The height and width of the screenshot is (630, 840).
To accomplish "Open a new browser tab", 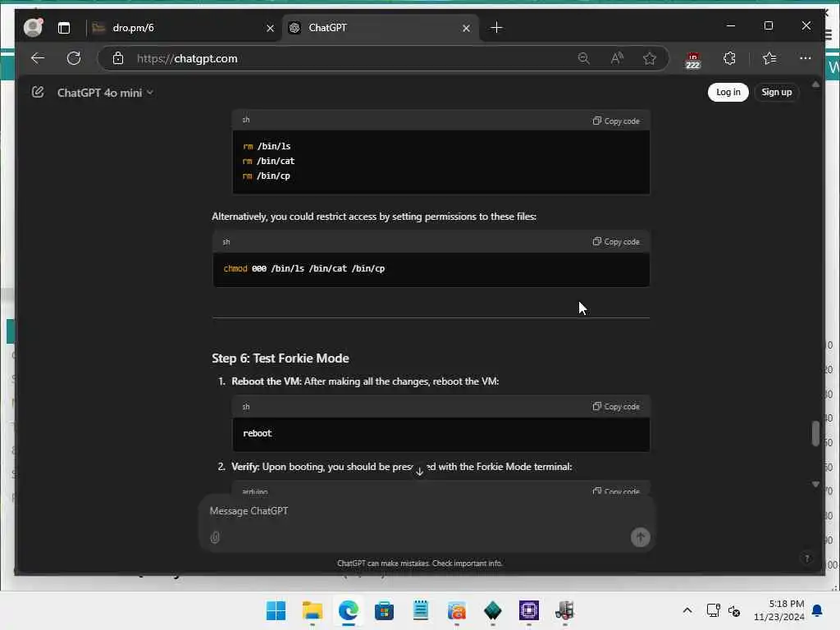I will (496, 27).
